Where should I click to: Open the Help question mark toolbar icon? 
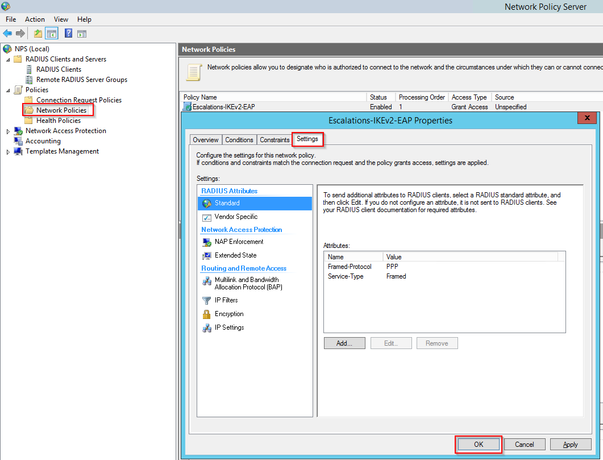click(68, 33)
